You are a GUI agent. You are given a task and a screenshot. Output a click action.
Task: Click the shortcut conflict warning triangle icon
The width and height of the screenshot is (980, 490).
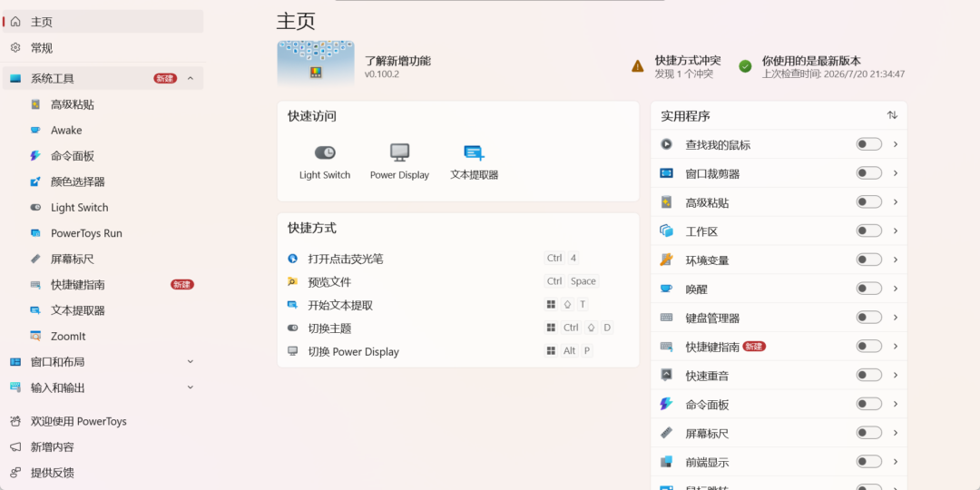(x=638, y=66)
